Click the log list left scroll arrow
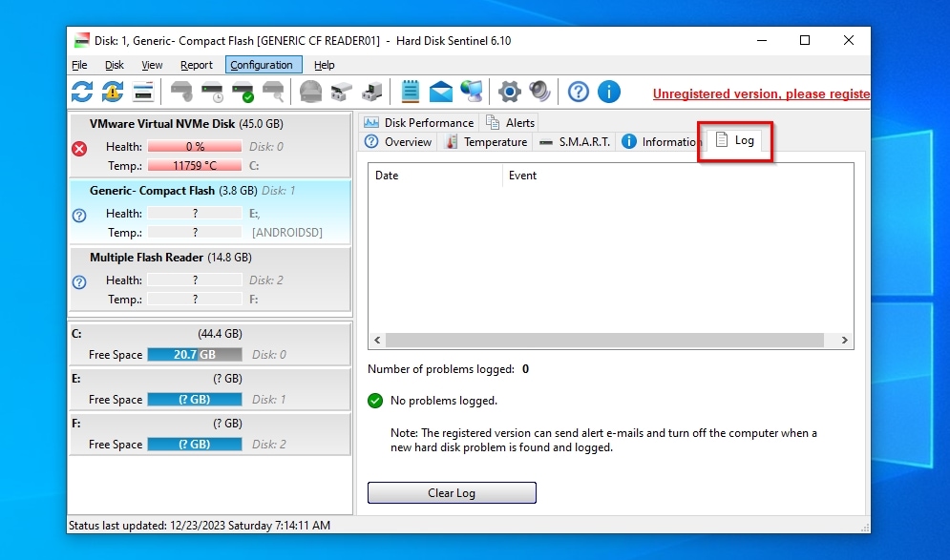 click(x=377, y=341)
